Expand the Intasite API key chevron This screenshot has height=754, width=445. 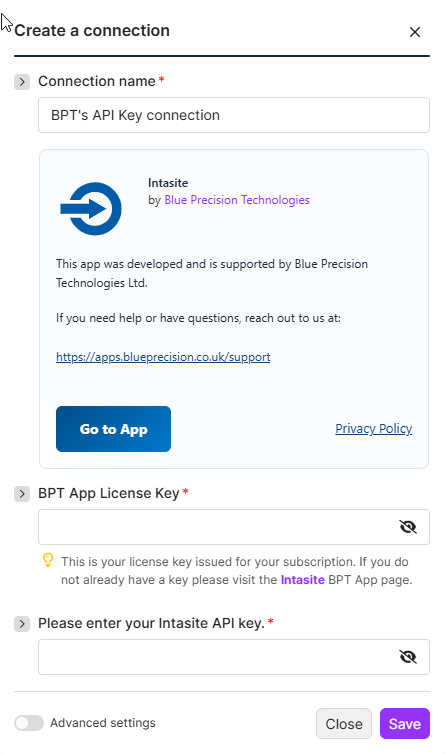pyautogui.click(x=22, y=624)
